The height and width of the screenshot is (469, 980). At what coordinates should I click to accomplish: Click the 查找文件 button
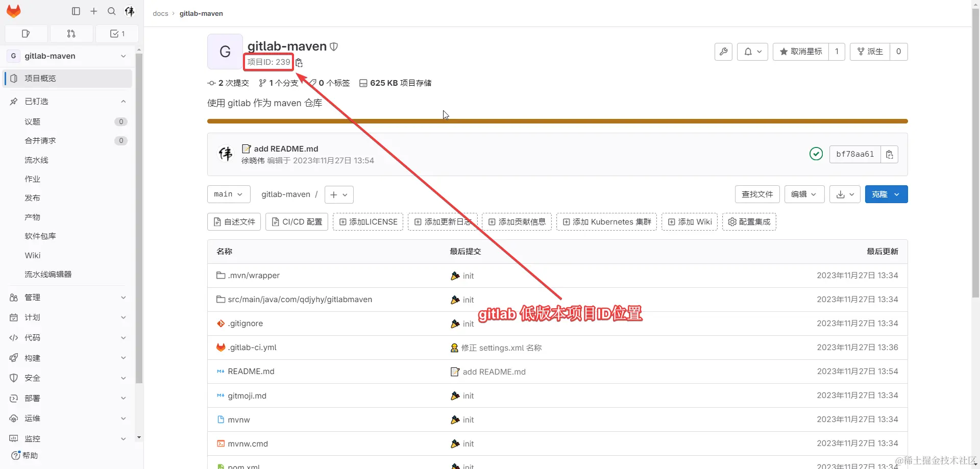(x=757, y=194)
